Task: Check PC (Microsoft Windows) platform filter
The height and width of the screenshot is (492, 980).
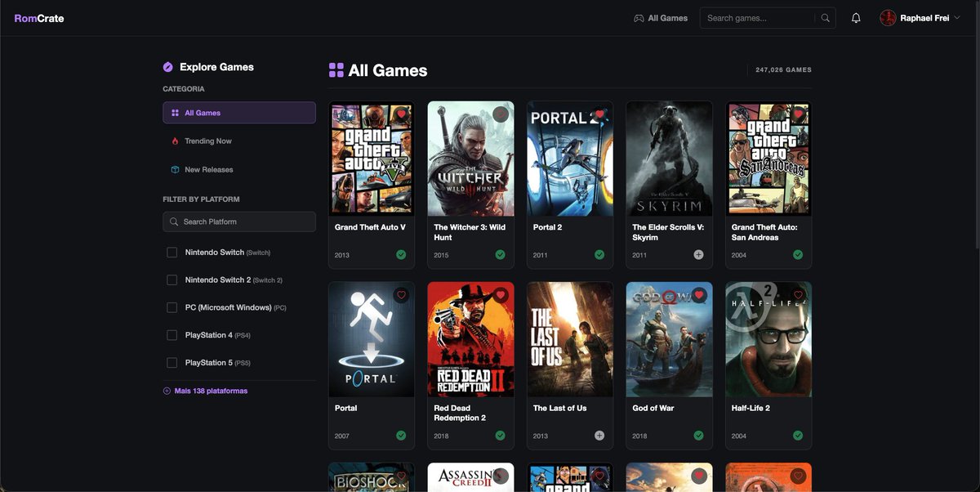Action: click(171, 307)
